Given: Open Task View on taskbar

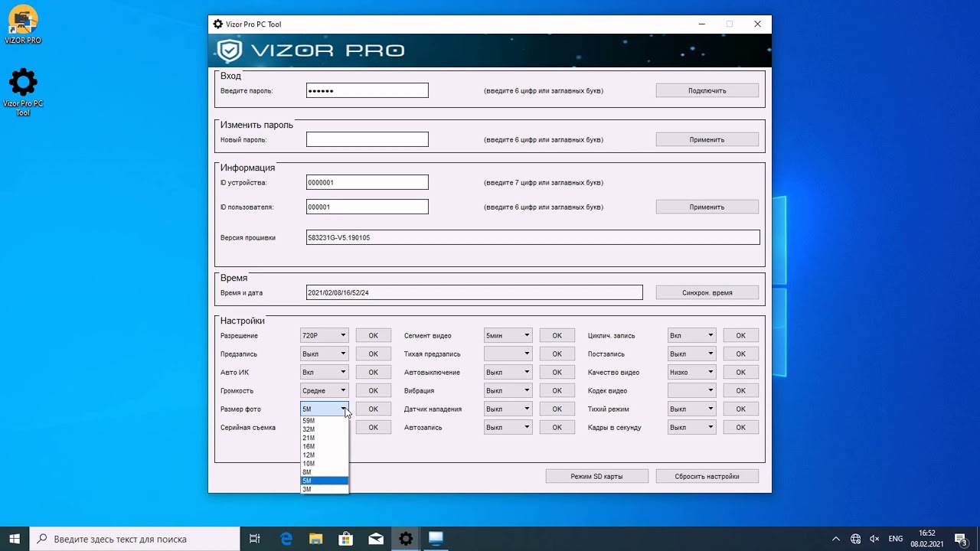Looking at the screenshot, I should click(x=255, y=539).
